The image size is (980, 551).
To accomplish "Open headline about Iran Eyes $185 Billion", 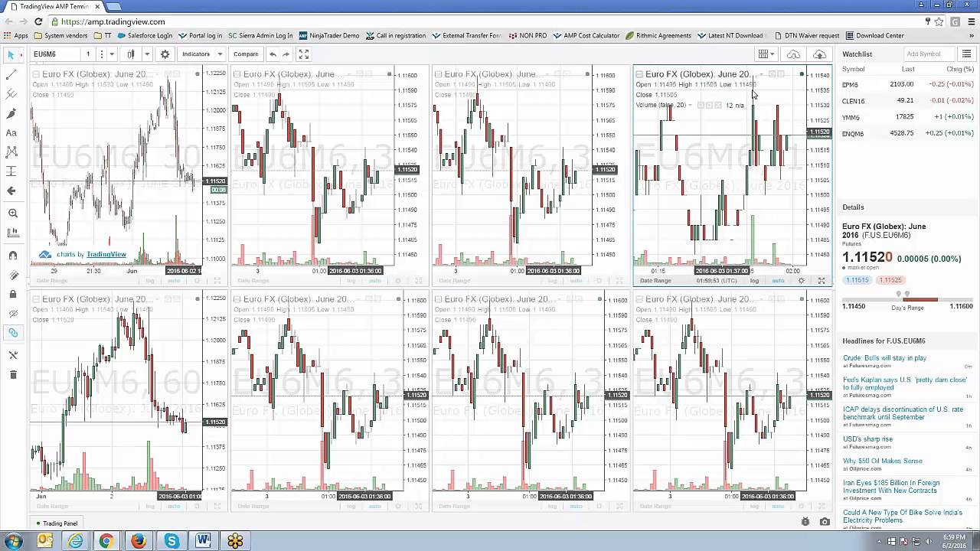I will pos(891,487).
